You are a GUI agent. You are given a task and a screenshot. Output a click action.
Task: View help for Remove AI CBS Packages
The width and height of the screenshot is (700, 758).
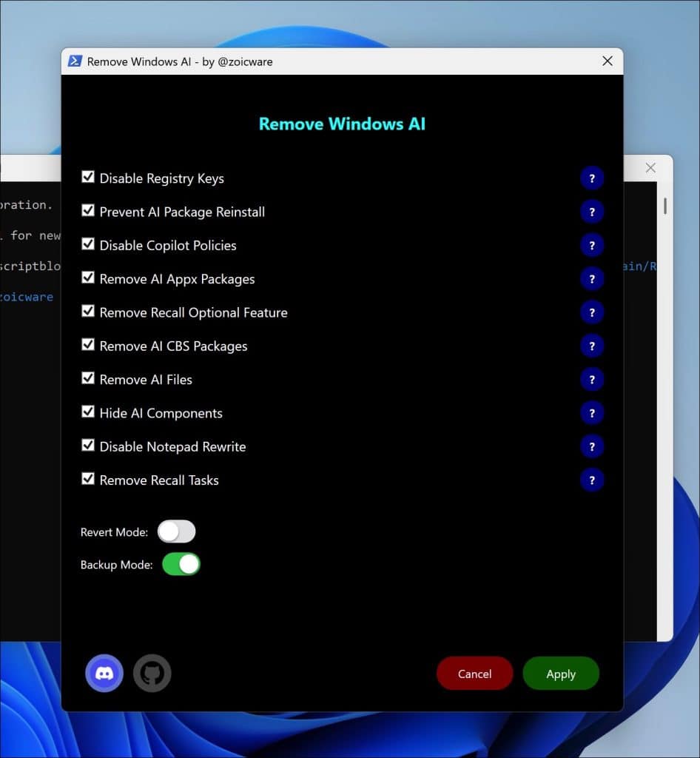592,345
